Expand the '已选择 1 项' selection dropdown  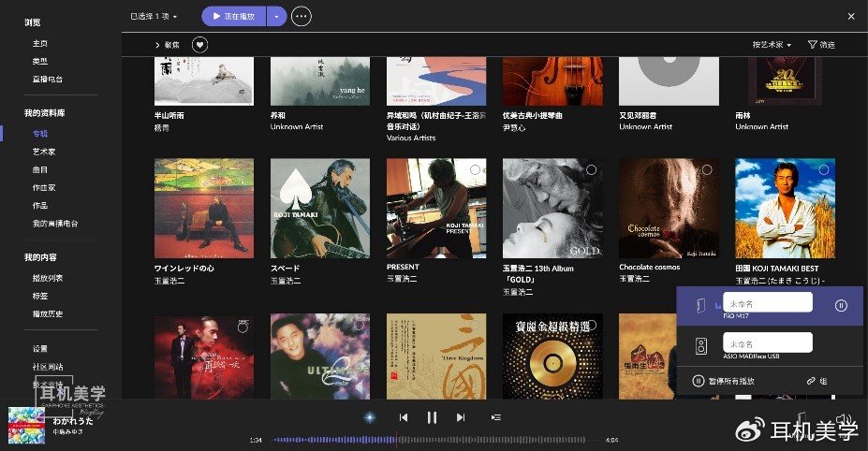pyautogui.click(x=154, y=16)
